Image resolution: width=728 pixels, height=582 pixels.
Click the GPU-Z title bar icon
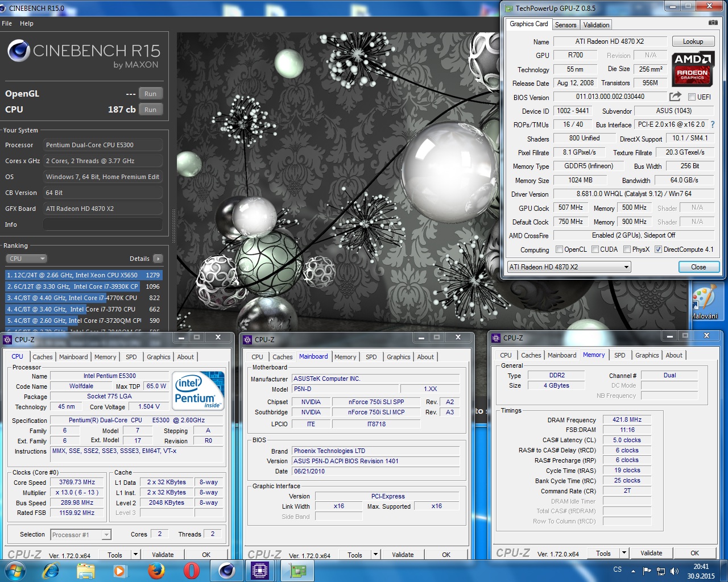pos(508,8)
